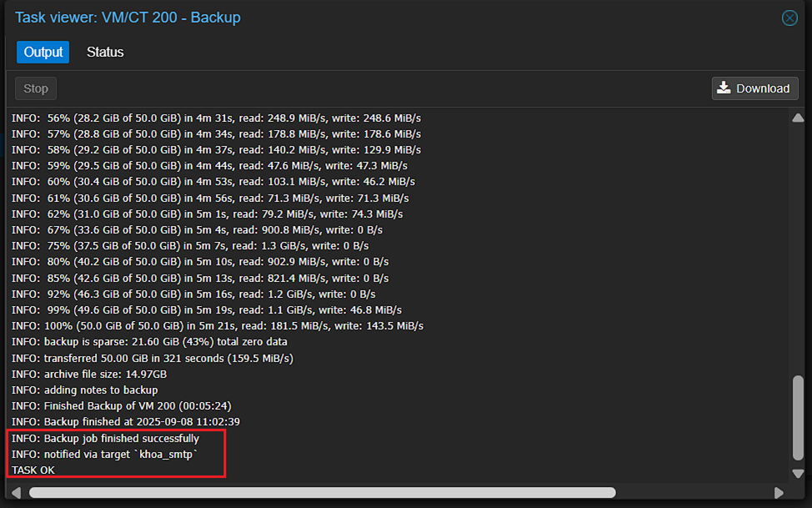The image size is (812, 508).
Task: Click the vertical scrollbar down arrow
Action: point(798,473)
